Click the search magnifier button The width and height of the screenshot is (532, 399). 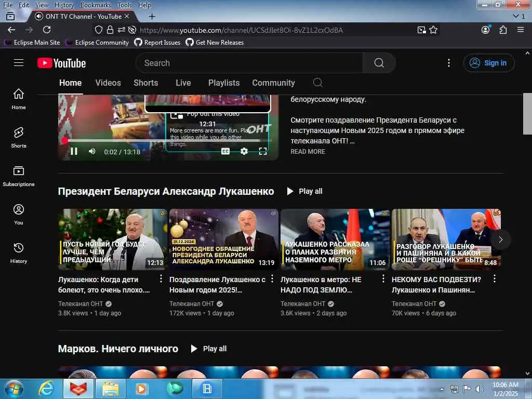point(379,63)
